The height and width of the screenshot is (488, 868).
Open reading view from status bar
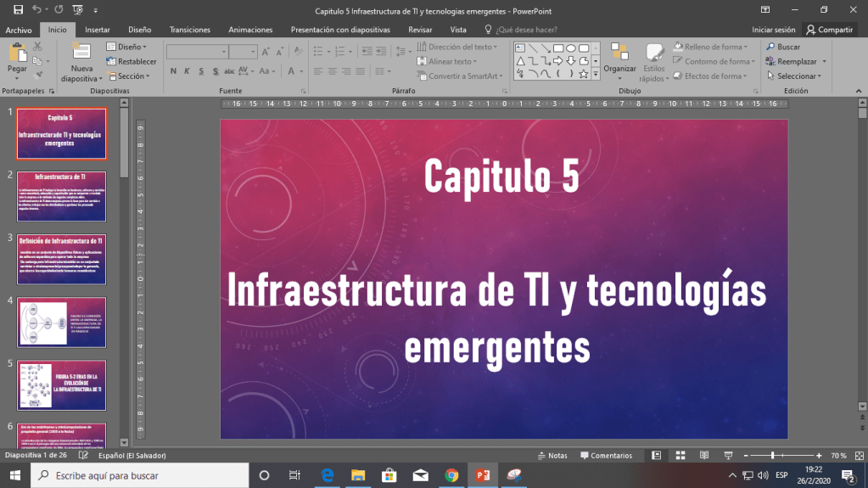tap(703, 456)
